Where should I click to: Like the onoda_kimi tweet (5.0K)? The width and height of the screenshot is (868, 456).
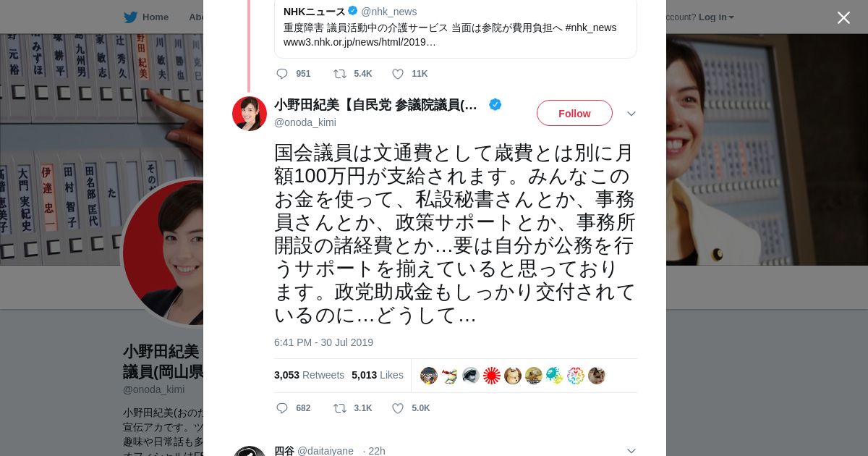[397, 408]
